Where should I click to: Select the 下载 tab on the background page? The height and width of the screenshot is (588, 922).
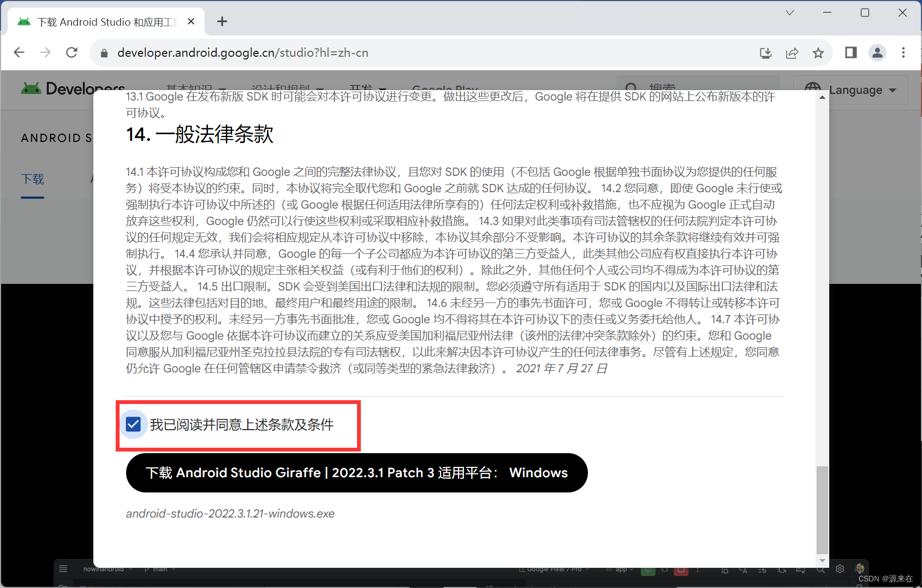click(x=32, y=179)
